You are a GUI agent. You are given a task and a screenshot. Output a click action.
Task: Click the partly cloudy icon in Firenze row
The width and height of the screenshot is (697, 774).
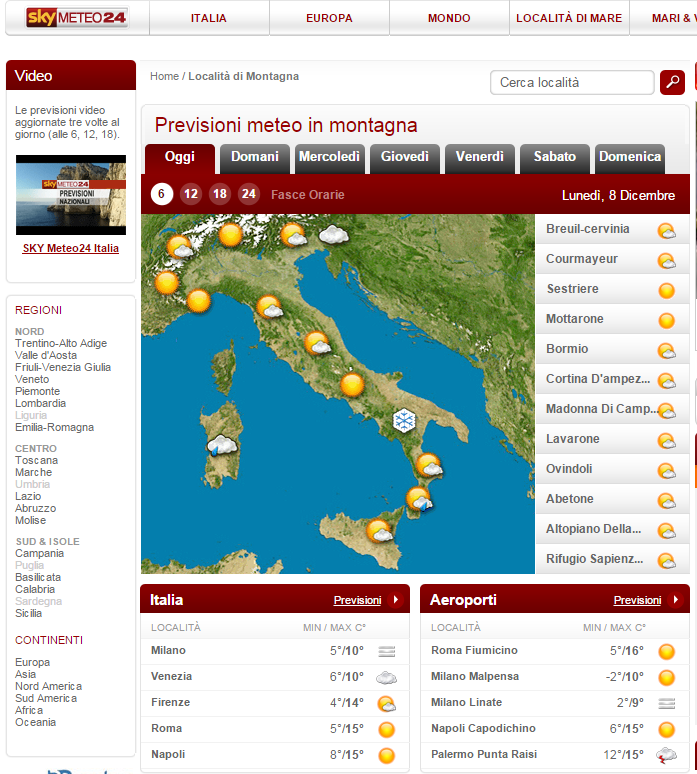pyautogui.click(x=387, y=703)
